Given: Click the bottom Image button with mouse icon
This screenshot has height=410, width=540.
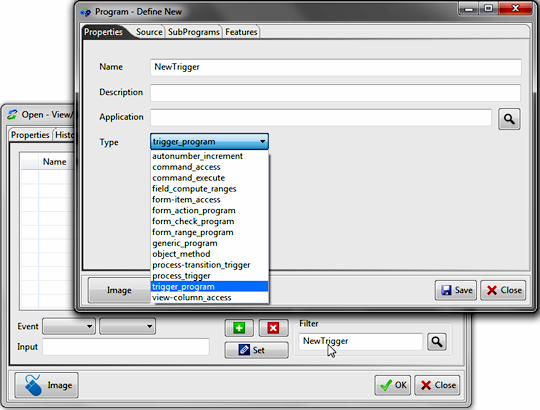Looking at the screenshot, I should [x=46, y=385].
